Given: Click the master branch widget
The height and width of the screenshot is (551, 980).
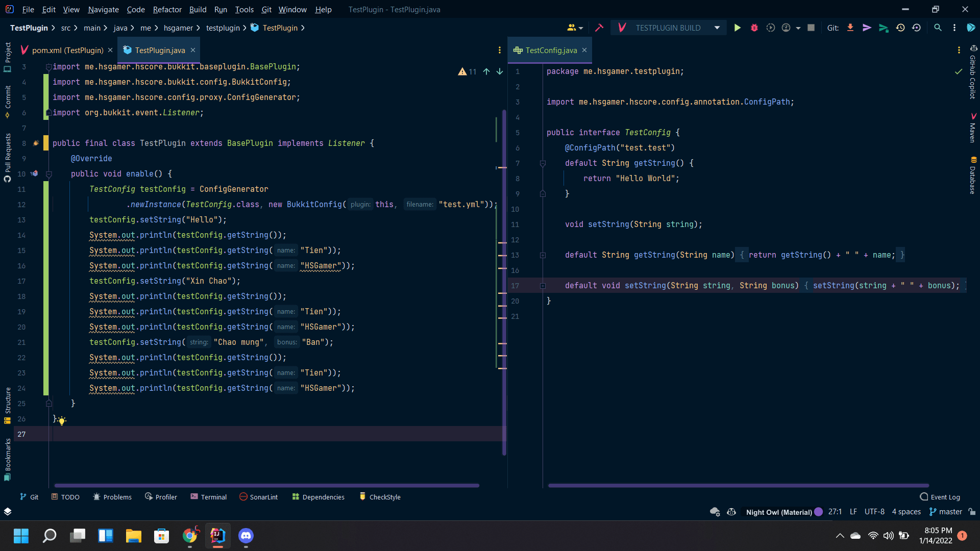Looking at the screenshot, I should click(946, 512).
